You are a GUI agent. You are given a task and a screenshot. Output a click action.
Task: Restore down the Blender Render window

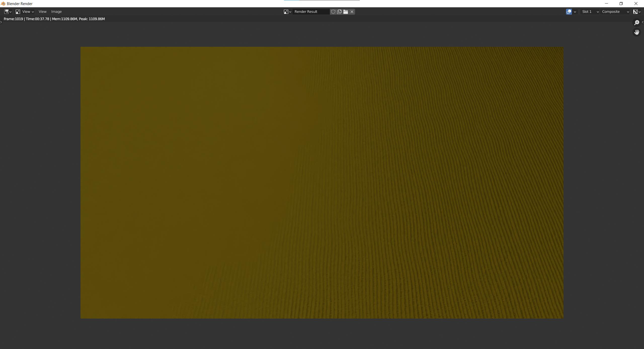tap(621, 4)
